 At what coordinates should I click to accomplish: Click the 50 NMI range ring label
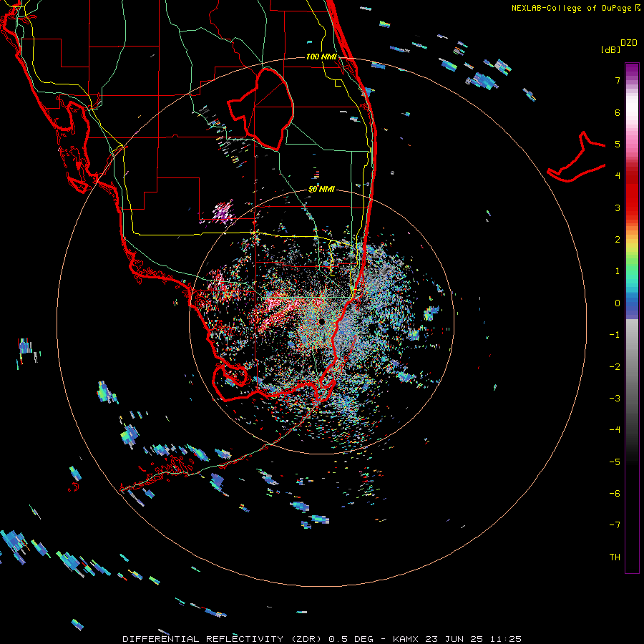pyautogui.click(x=321, y=189)
